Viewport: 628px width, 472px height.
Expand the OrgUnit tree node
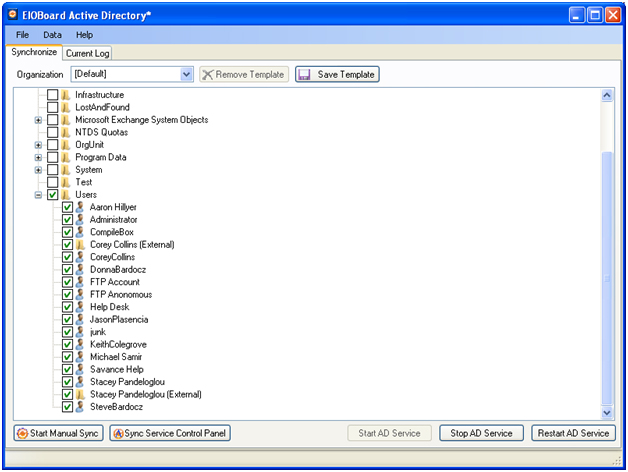[x=38, y=145]
